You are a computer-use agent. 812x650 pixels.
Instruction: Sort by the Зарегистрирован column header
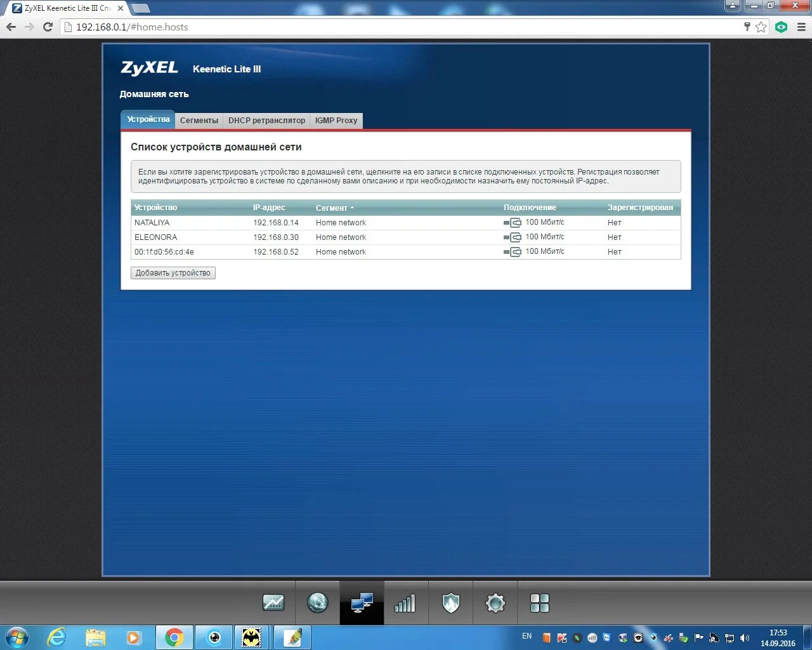pos(640,208)
